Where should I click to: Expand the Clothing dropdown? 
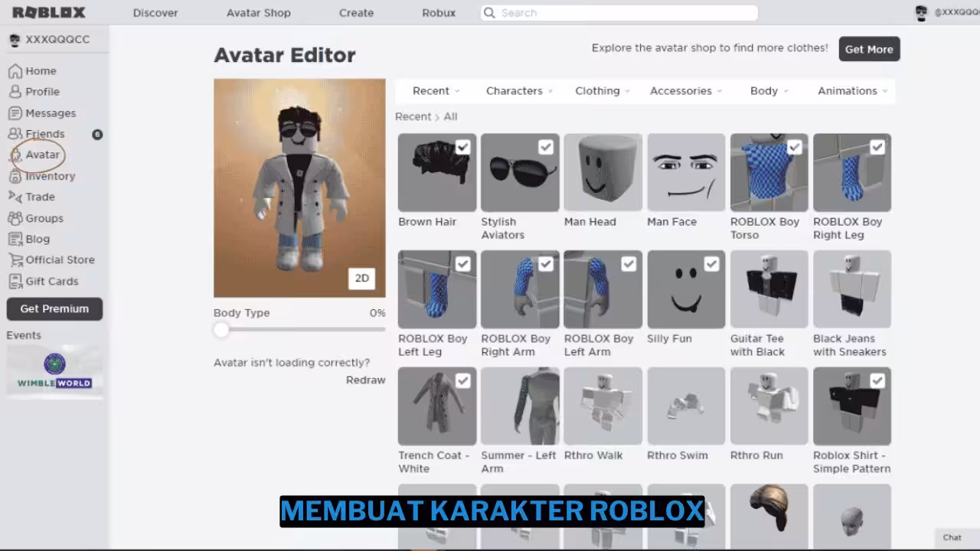click(x=603, y=90)
